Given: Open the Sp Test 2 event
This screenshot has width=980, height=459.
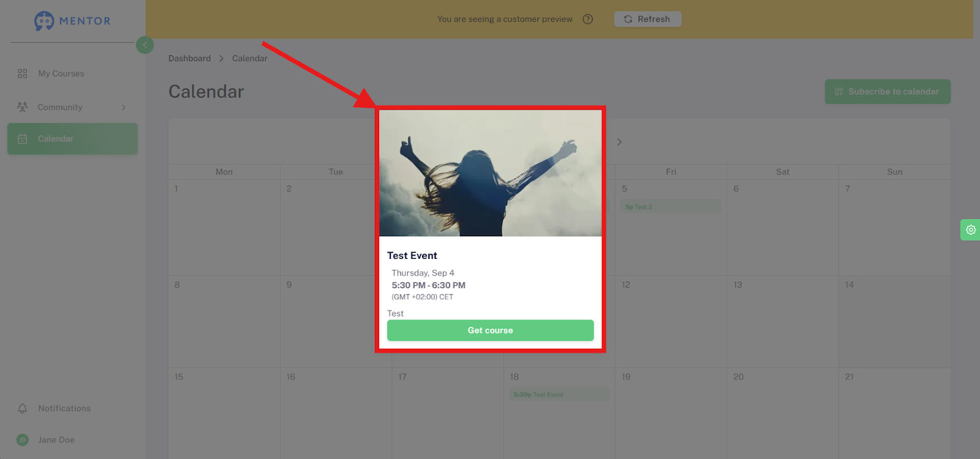Looking at the screenshot, I should pyautogui.click(x=671, y=207).
